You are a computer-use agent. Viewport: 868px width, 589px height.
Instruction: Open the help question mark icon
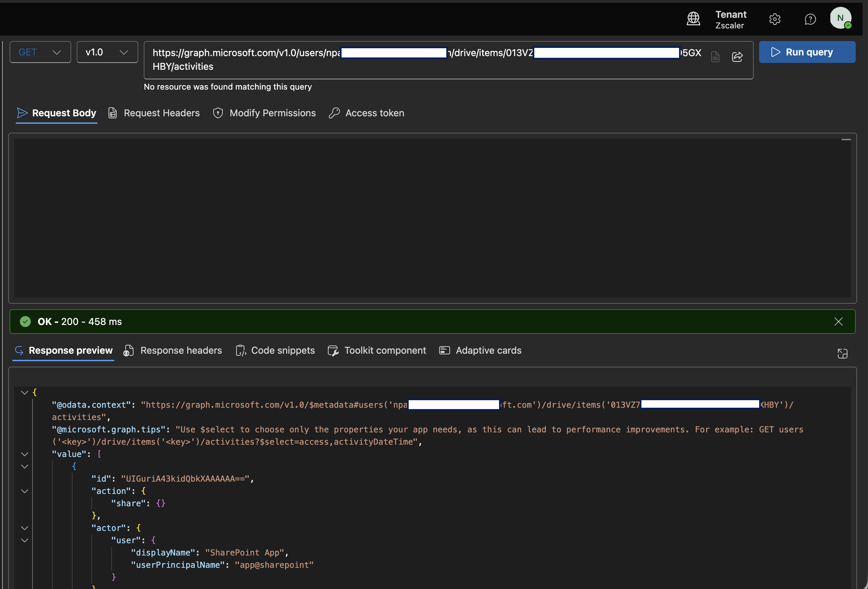pos(810,19)
